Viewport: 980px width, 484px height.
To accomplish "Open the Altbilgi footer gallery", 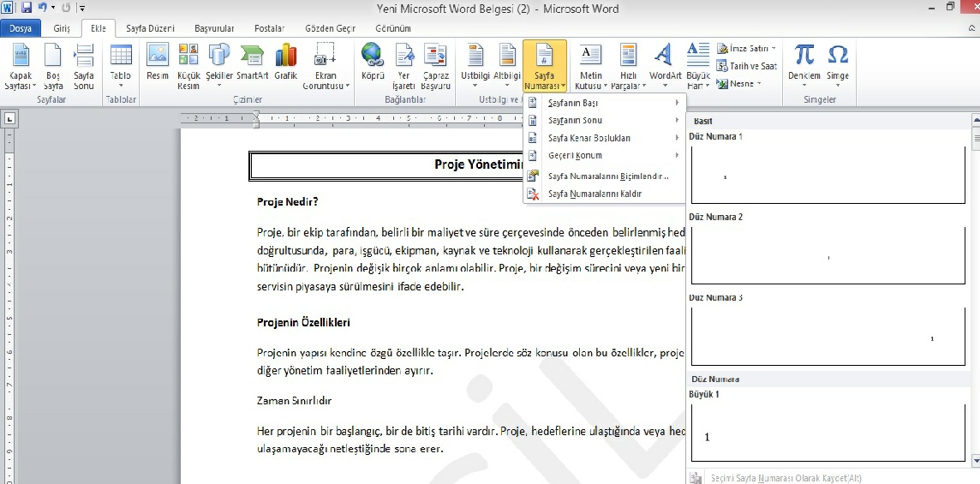I will pos(507,67).
